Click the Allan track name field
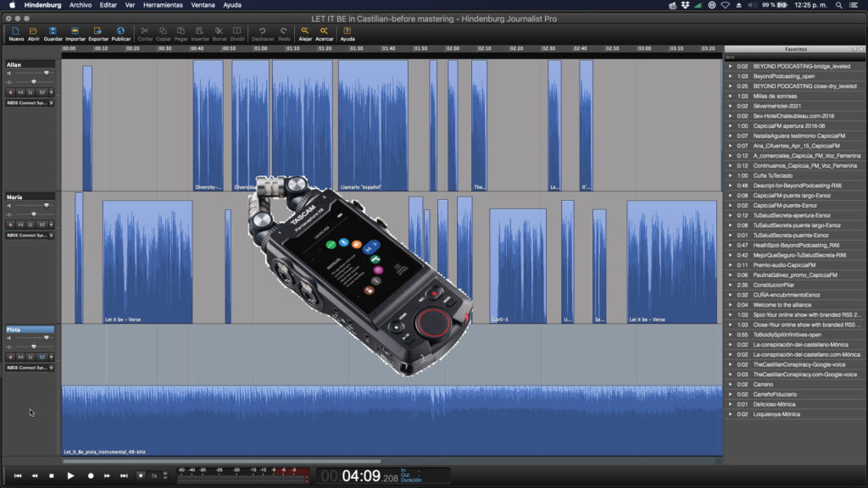 click(x=30, y=64)
